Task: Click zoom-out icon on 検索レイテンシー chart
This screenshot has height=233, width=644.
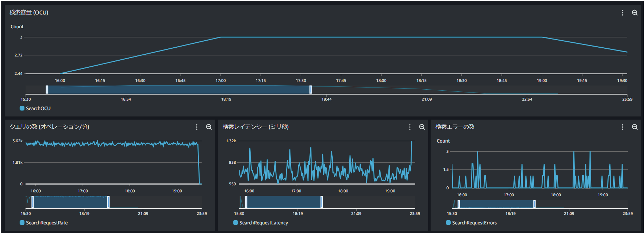Action: (422, 127)
